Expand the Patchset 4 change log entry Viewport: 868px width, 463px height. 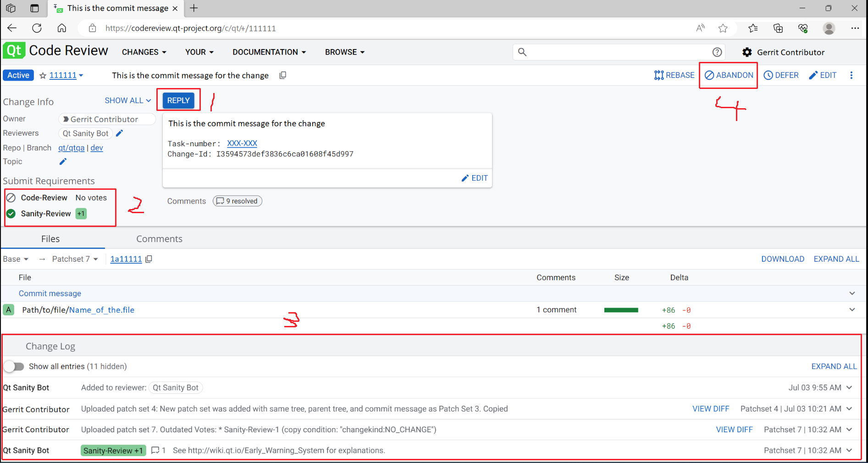click(849, 408)
